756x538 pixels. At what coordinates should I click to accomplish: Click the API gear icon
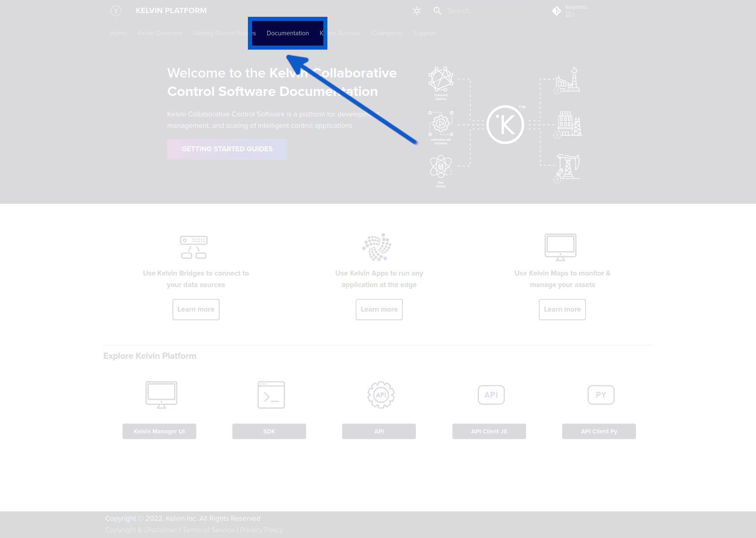point(381,394)
